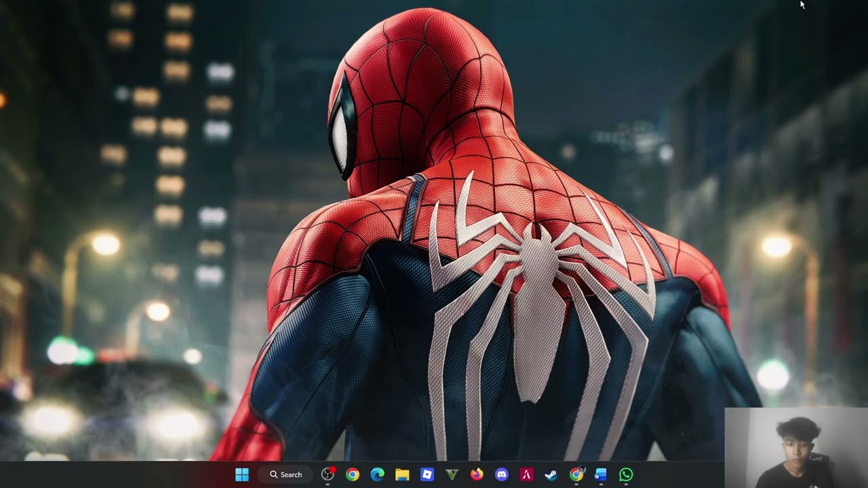Launch Firefox from the taskbar
The width and height of the screenshot is (868, 488).
click(x=477, y=474)
